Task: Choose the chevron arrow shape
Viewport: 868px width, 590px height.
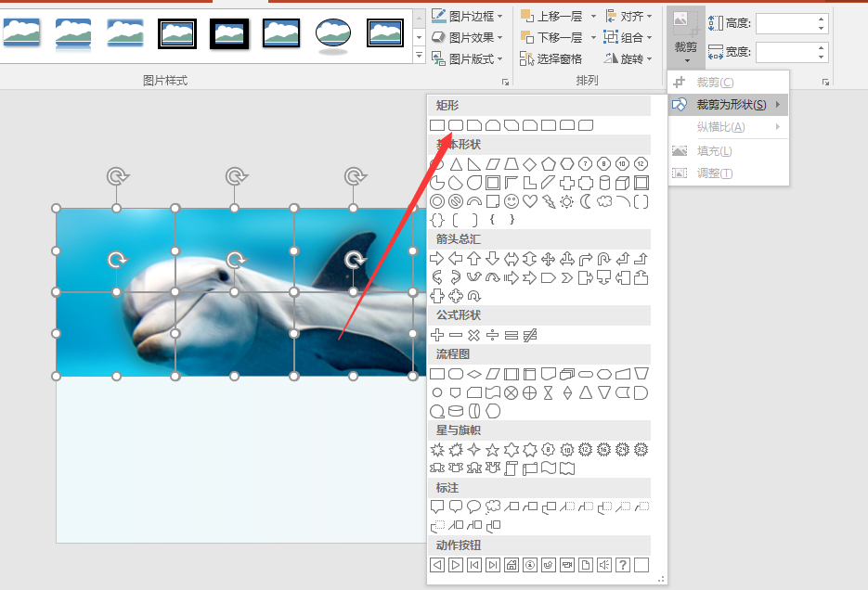Action: tap(567, 277)
